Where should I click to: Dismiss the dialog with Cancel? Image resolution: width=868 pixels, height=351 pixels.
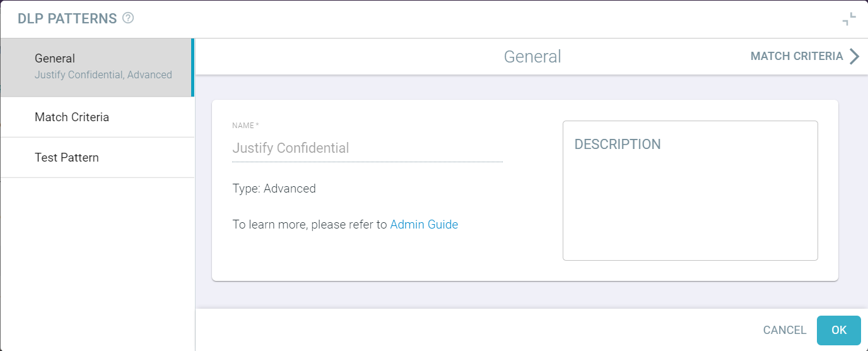[785, 330]
